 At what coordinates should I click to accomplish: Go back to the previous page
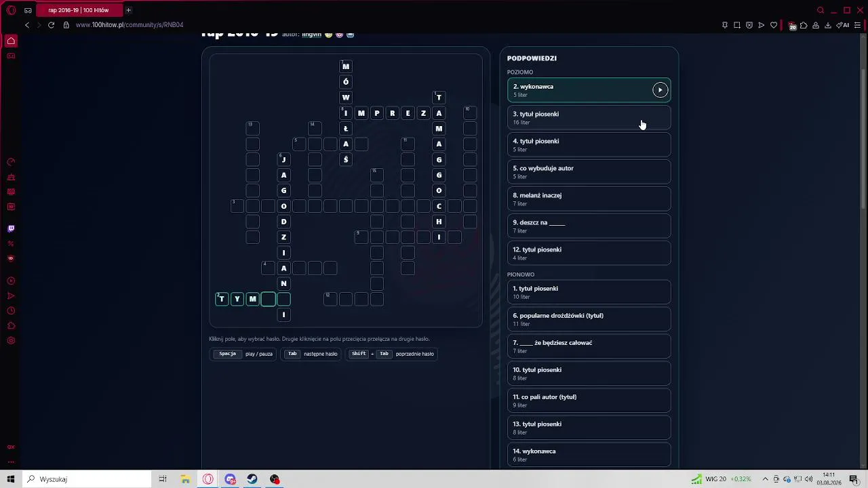(27, 25)
